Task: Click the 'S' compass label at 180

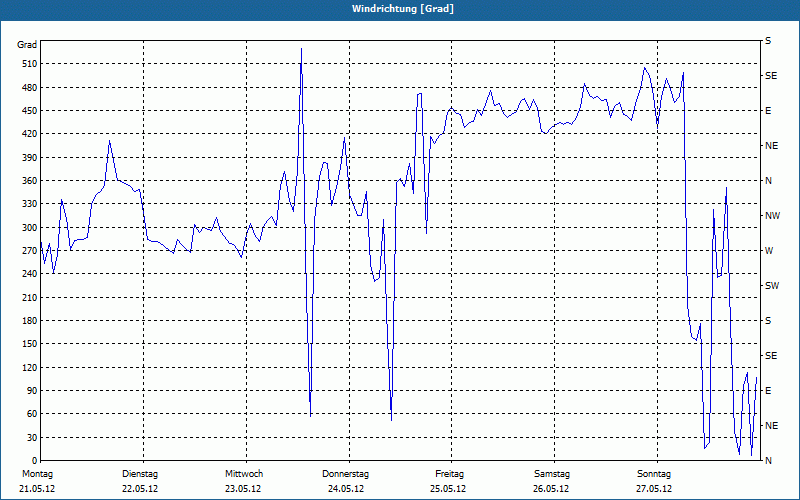Action: pyautogui.click(x=768, y=321)
